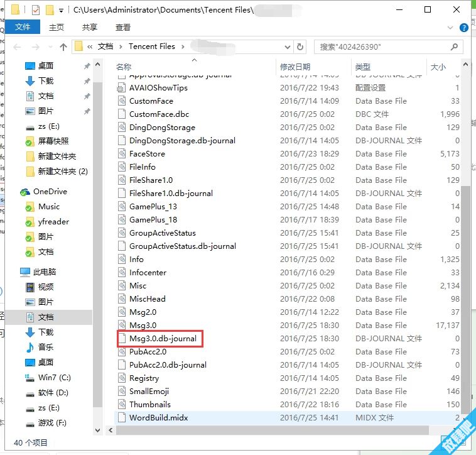Open the address bar history dropdown

pos(287,47)
